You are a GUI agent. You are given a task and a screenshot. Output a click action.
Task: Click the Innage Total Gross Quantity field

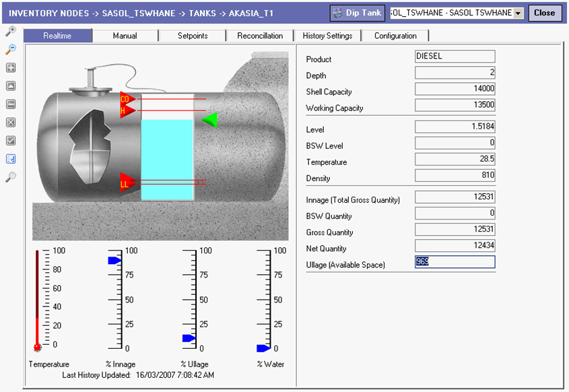coord(455,197)
